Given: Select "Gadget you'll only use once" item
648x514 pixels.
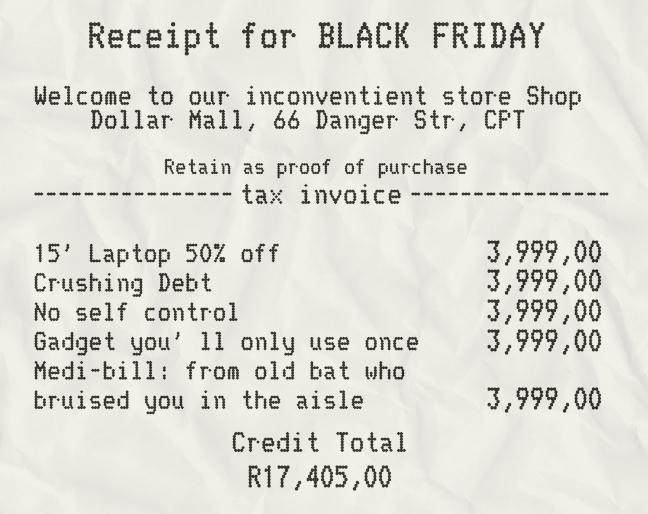Looking at the screenshot, I should tap(226, 343).
